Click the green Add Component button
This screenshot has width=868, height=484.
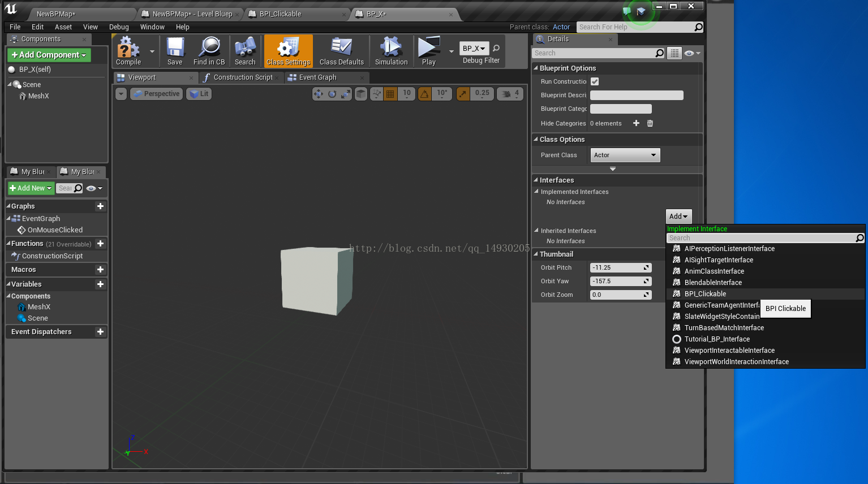click(x=49, y=55)
